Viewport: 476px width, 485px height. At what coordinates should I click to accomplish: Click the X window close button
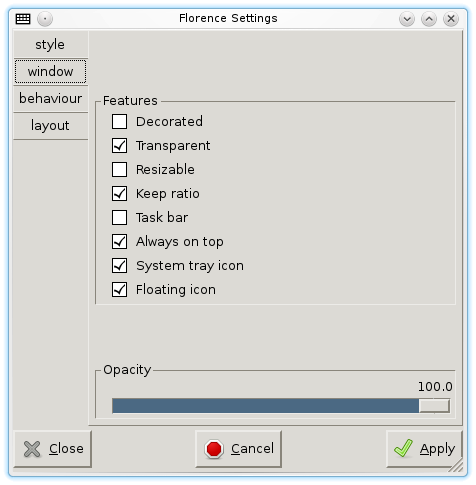click(451, 19)
